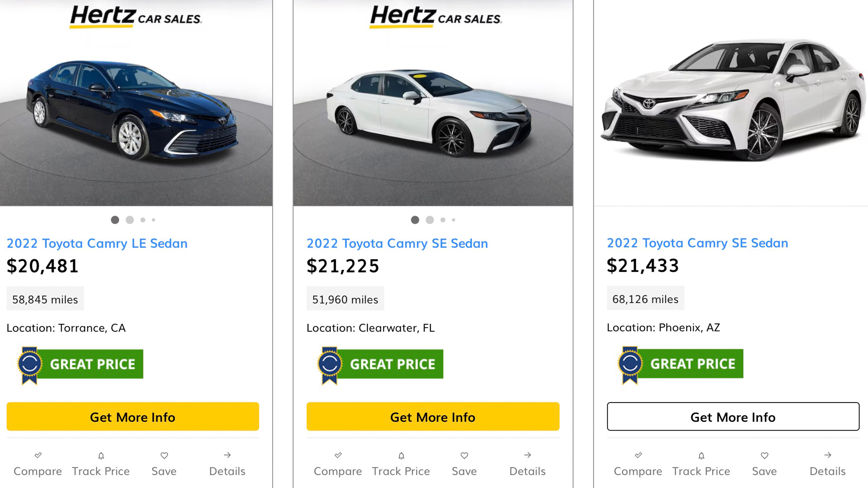Viewport: 868px width, 488px height.
Task: Open the $21,225 Toyota Camry SE Sedan link
Action: pos(397,243)
